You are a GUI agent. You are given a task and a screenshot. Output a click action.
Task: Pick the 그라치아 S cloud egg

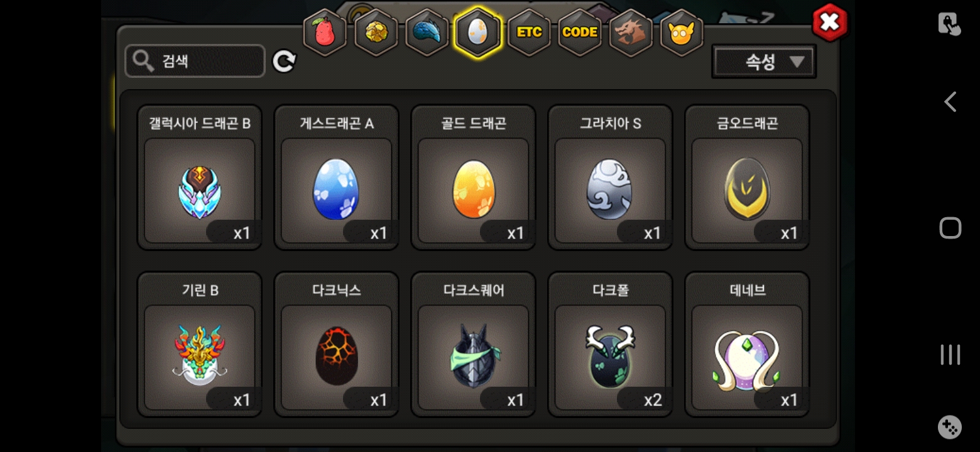click(611, 177)
